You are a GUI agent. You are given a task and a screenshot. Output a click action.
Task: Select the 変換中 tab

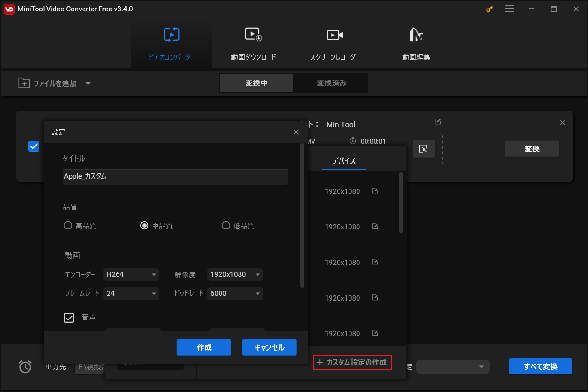tap(257, 83)
